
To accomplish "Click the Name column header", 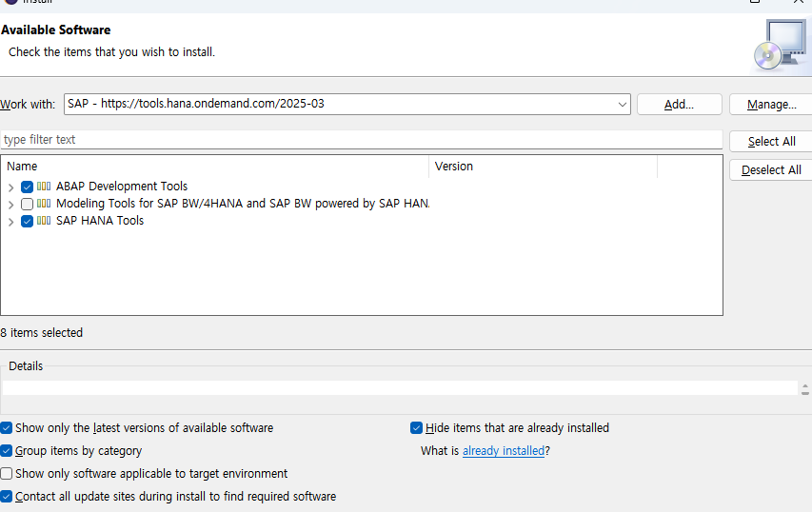I will [215, 167].
